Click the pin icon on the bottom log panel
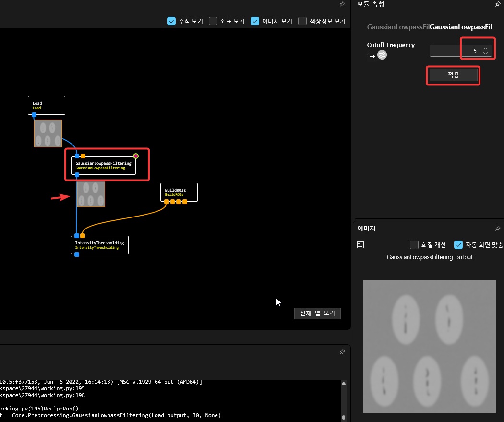This screenshot has height=422, width=504. coord(342,352)
